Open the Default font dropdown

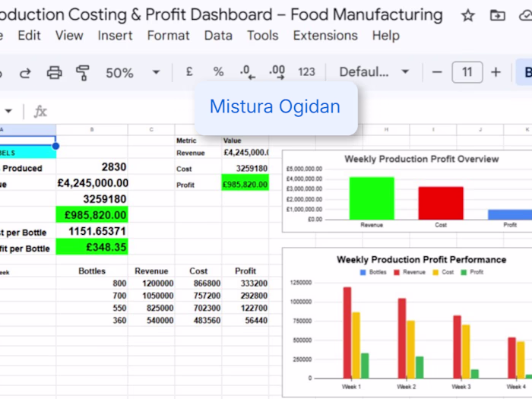[x=374, y=72]
